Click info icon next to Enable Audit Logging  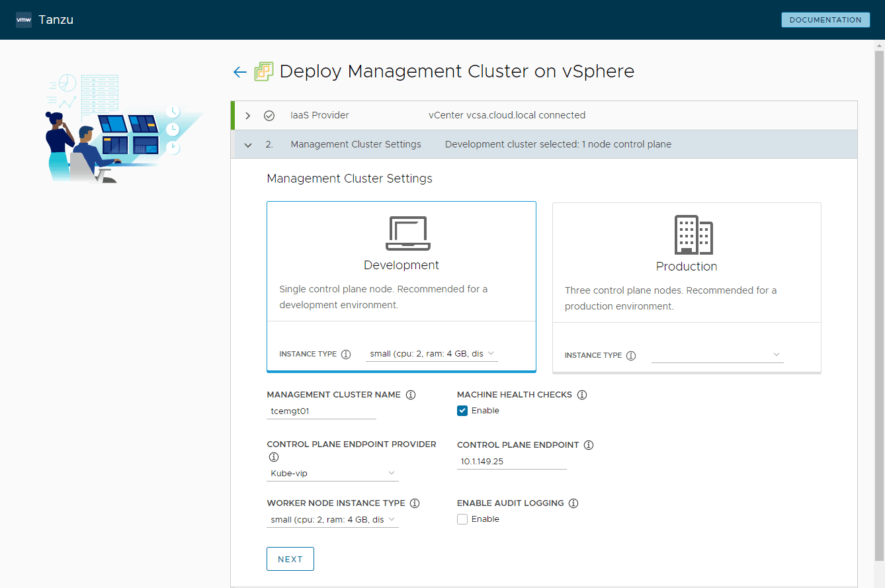click(573, 503)
